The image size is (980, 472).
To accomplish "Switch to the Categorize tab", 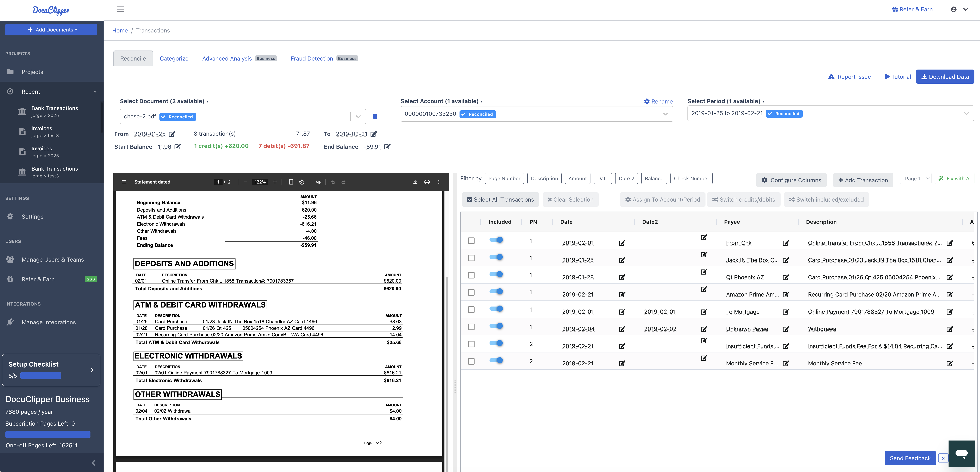I will pyautogui.click(x=174, y=59).
